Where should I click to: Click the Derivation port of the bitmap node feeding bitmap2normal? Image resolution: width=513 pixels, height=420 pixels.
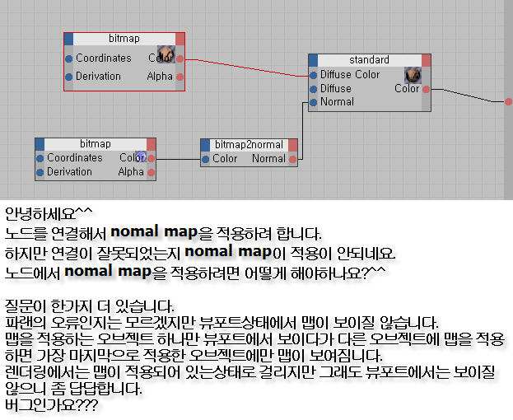(40, 172)
